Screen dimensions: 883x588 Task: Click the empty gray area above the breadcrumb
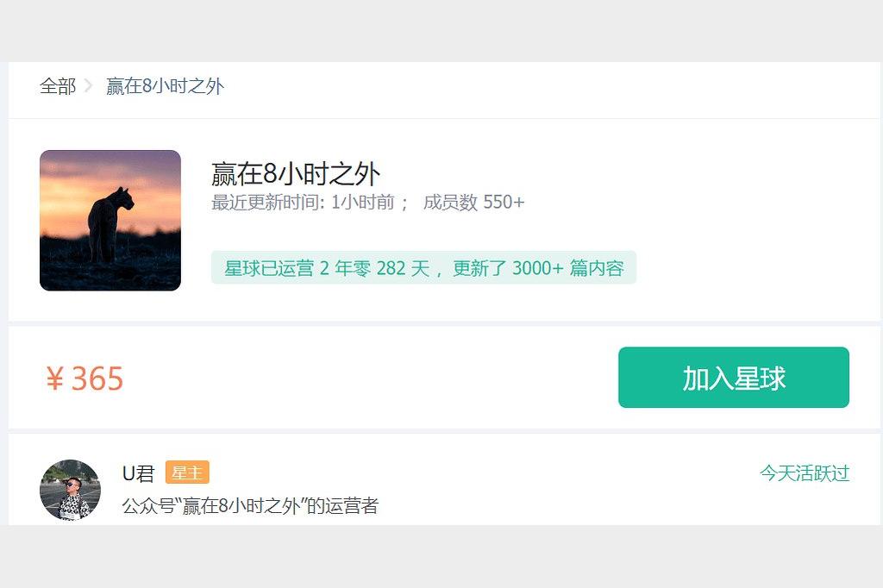[441, 31]
